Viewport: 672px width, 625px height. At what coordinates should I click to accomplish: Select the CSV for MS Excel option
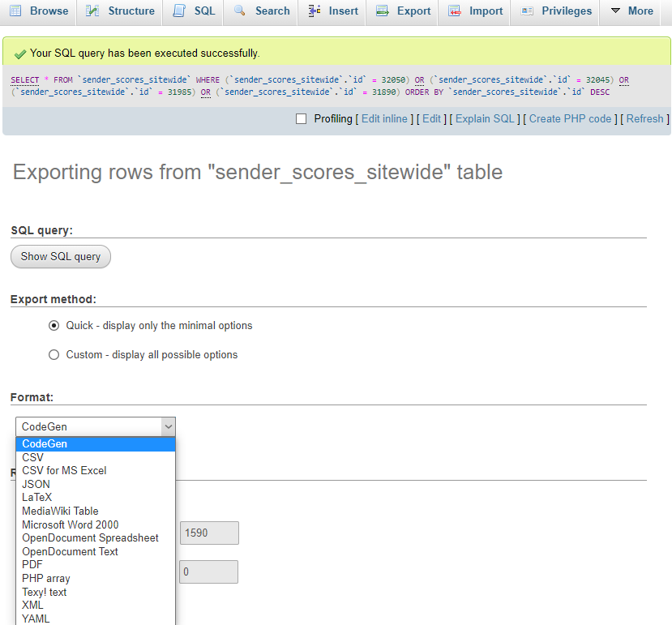point(64,470)
